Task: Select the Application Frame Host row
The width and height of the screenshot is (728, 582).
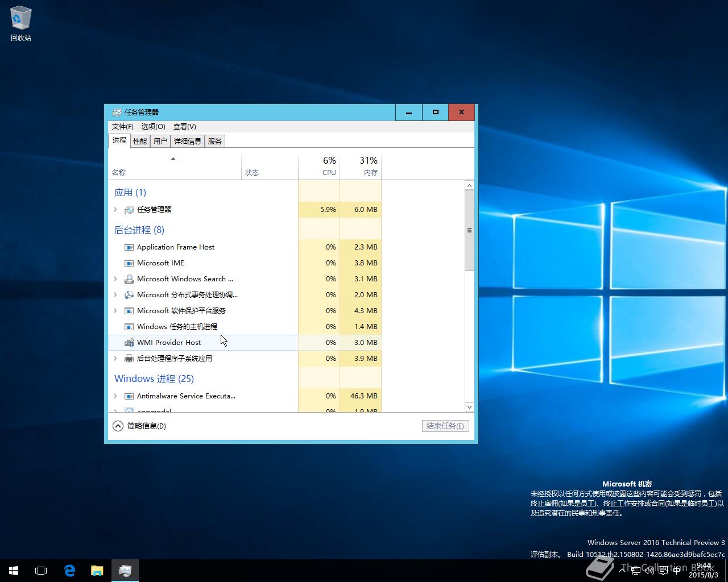Action: (245, 247)
